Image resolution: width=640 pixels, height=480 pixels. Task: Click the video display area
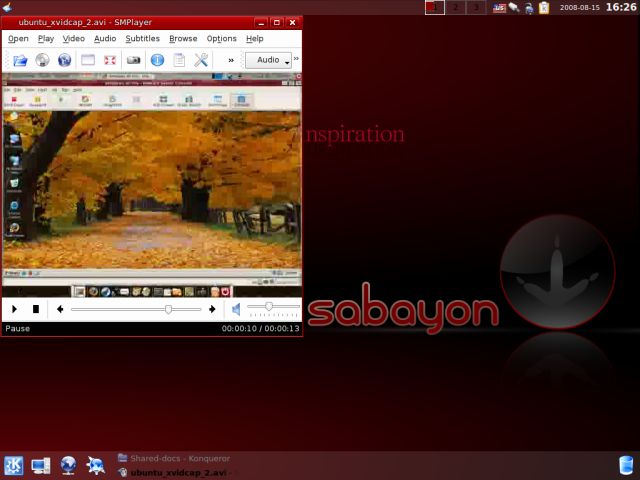tap(152, 185)
